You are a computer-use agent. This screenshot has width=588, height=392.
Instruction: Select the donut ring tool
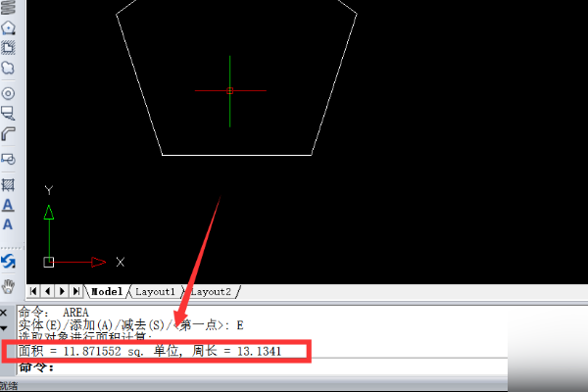click(8, 93)
